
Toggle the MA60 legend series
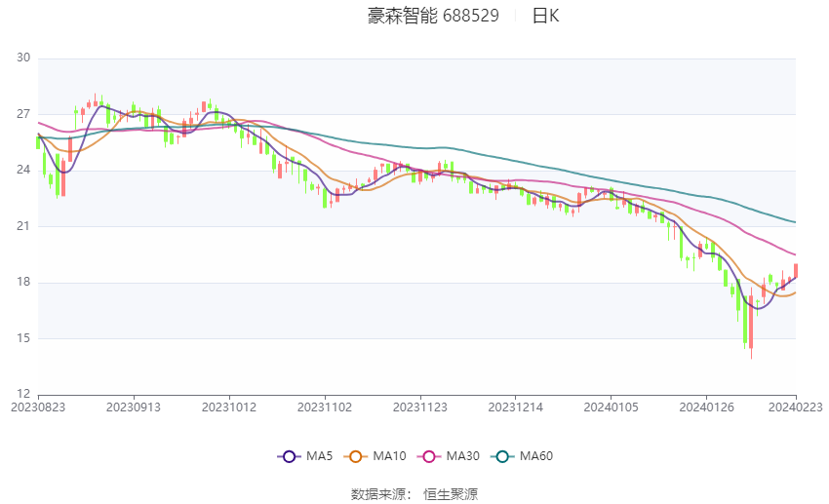coord(522,456)
